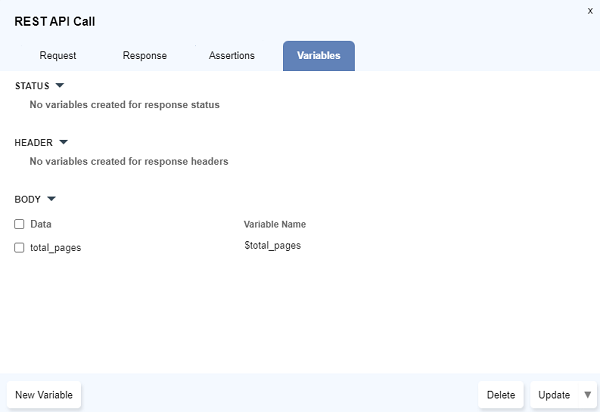Click the 'No variables created for response headers' message
This screenshot has width=600, height=412.
click(x=129, y=161)
